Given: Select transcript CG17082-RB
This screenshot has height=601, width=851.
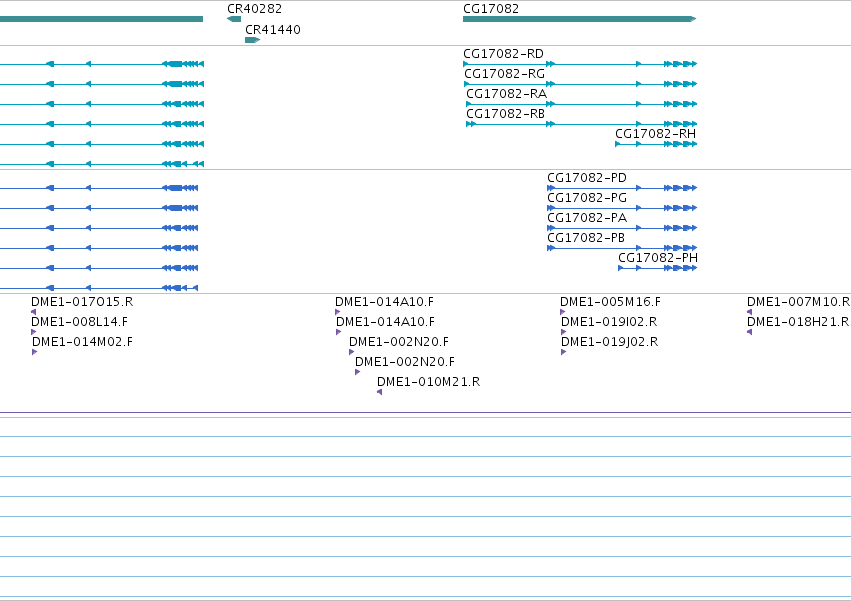Looking at the screenshot, I should click(x=581, y=124).
